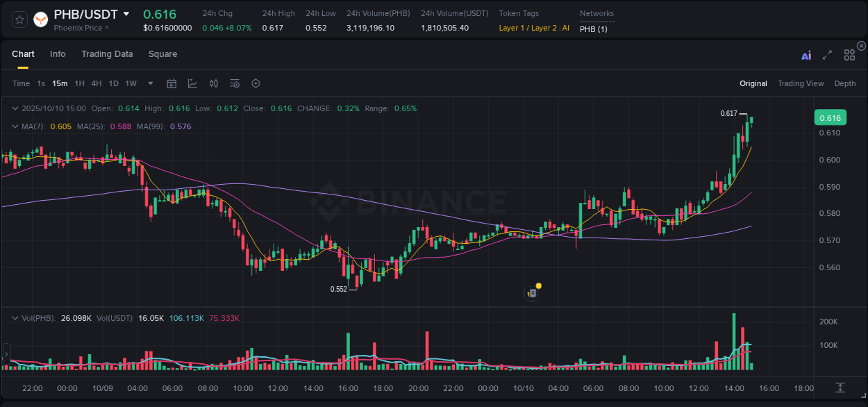Image resolution: width=868 pixels, height=407 pixels.
Task: Switch to the Trading Data tab
Action: point(107,54)
